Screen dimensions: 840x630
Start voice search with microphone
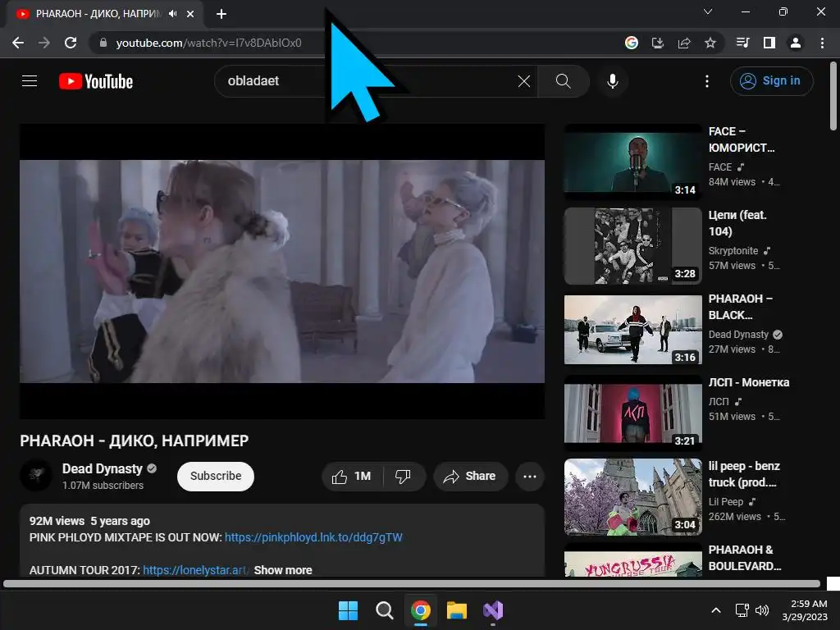click(612, 81)
